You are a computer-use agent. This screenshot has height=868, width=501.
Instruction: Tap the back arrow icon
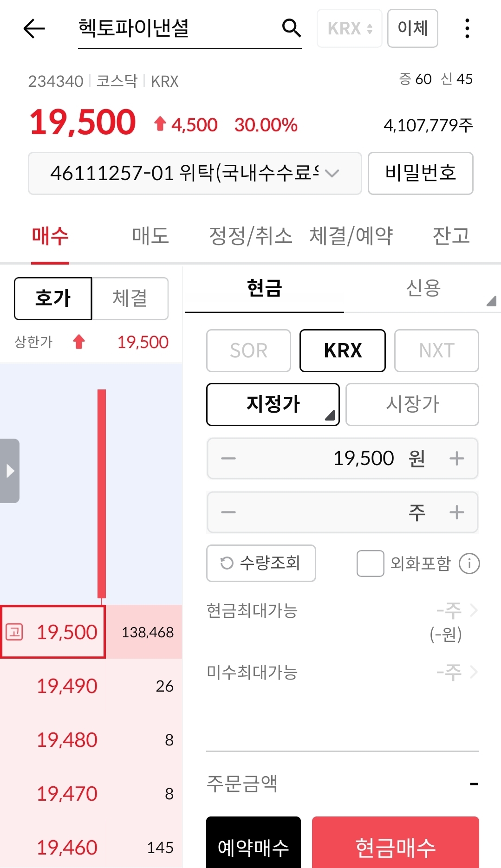coord(34,29)
